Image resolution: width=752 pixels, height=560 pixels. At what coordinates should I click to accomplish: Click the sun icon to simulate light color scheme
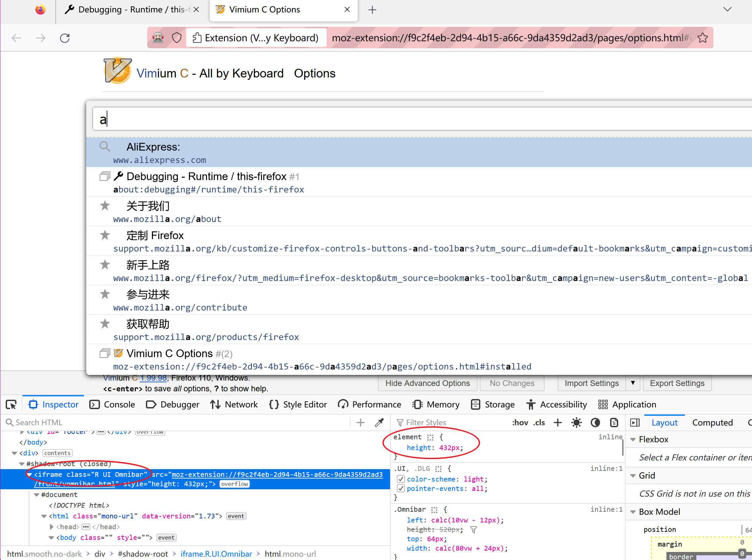click(576, 423)
